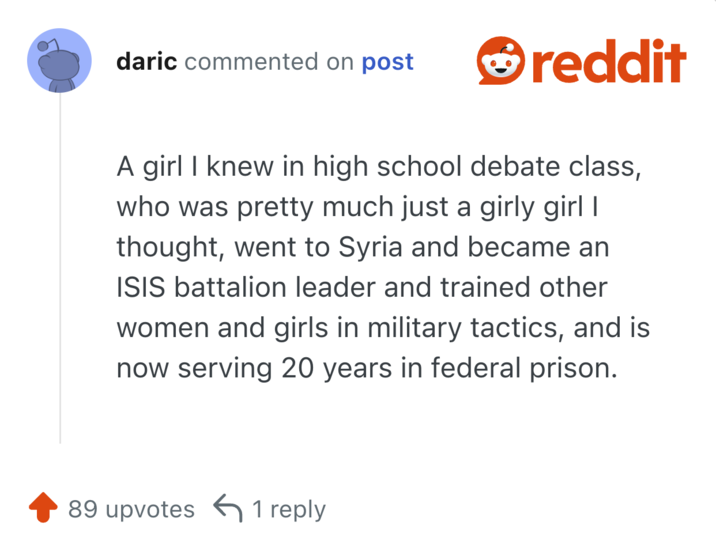This screenshot has width=716, height=537.
Task: Click the "commented on" text
Action: tap(269, 62)
